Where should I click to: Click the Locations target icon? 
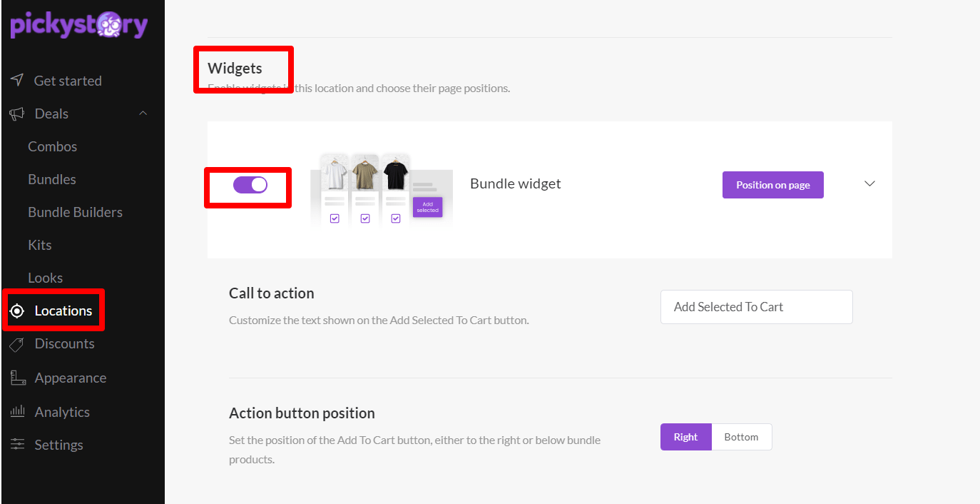coord(17,311)
